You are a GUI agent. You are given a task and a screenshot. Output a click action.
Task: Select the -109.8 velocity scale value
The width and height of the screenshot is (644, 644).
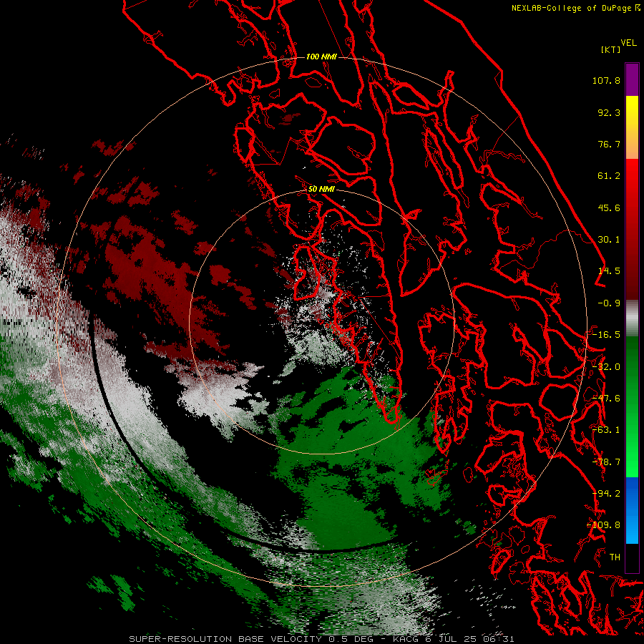604,525
